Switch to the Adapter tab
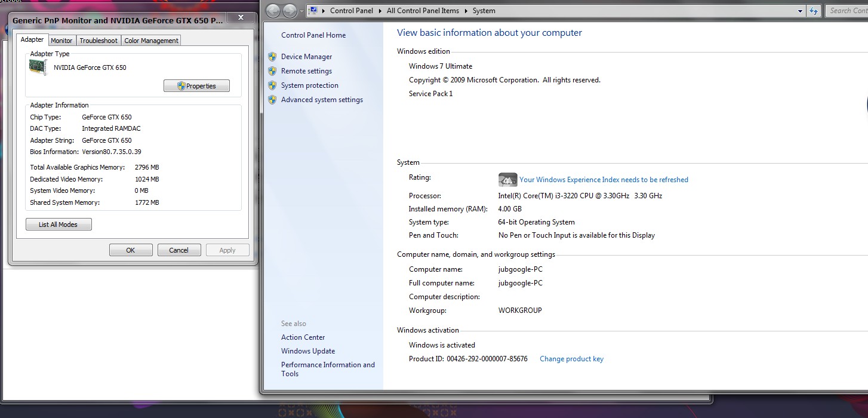 coord(32,40)
